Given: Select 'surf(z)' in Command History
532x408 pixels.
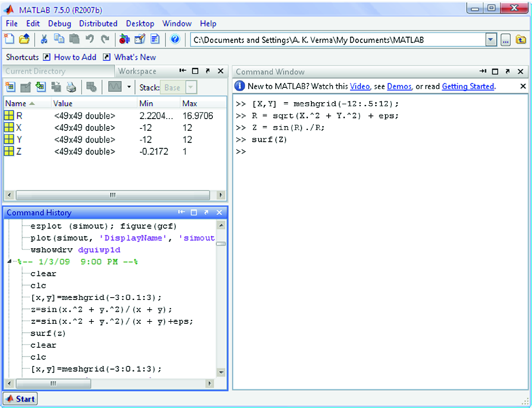Looking at the screenshot, I should pos(48,333).
